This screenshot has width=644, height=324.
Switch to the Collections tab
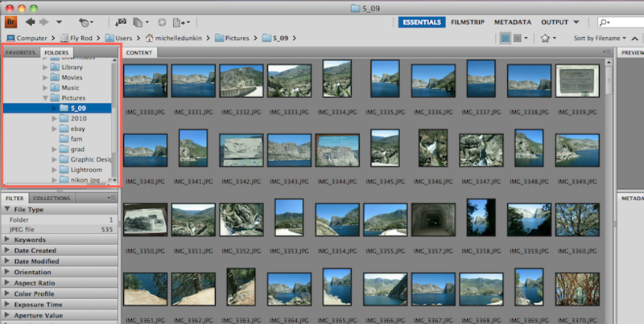click(52, 198)
